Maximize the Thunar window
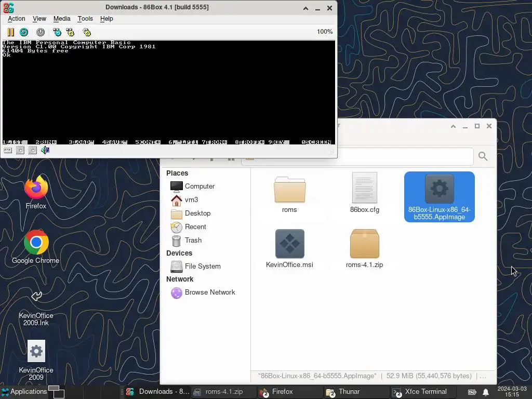The width and height of the screenshot is (532, 399). (477, 126)
